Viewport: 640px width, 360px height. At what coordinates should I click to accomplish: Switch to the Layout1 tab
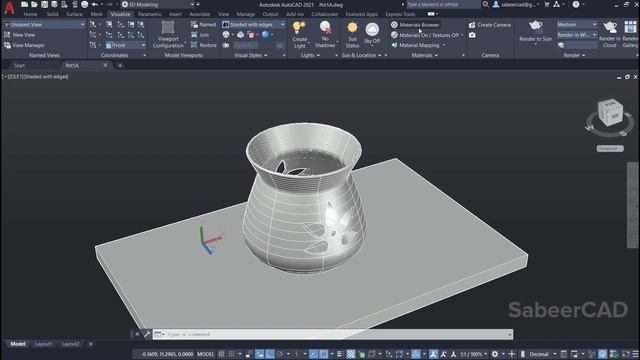pos(43,344)
